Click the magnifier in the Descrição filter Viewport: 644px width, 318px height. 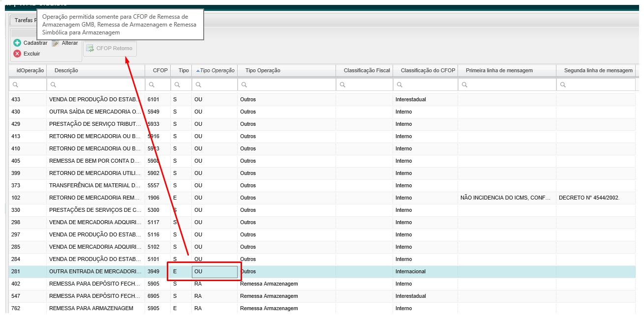53,85
